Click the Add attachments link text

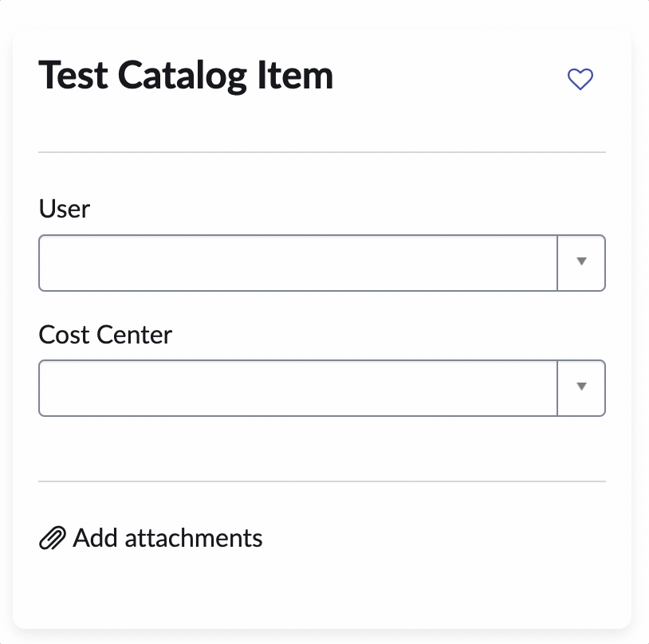(167, 538)
